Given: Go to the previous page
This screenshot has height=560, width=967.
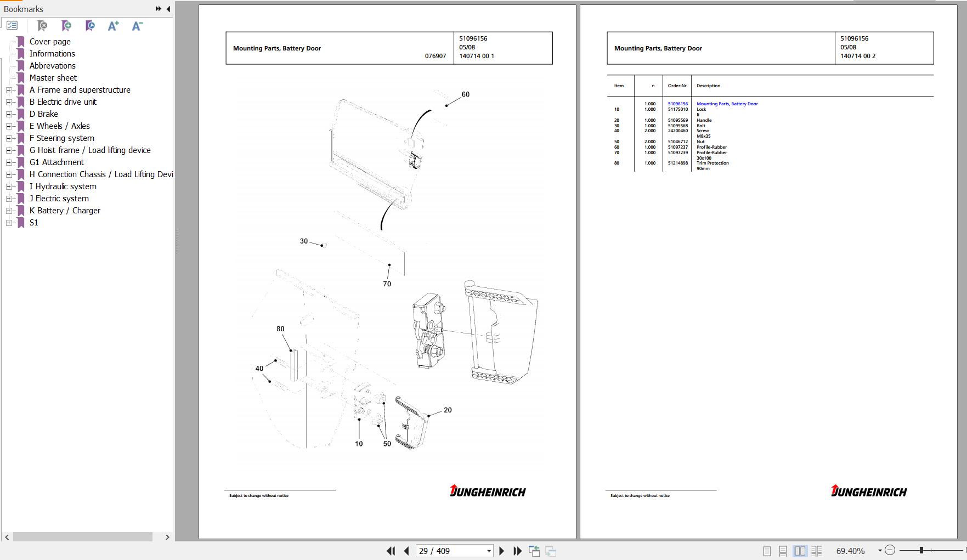Looking at the screenshot, I should click(x=406, y=551).
